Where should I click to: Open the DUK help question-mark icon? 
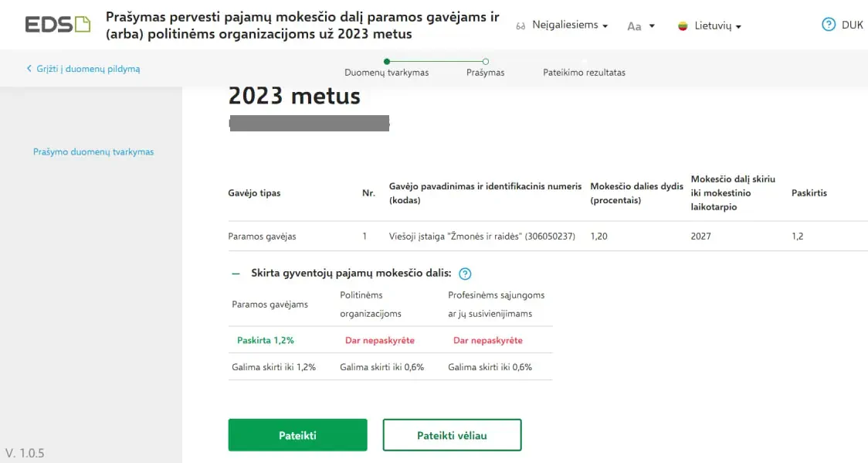click(828, 25)
